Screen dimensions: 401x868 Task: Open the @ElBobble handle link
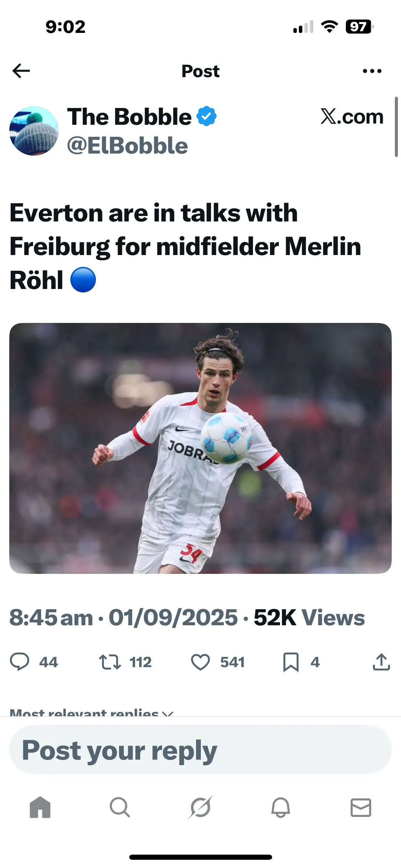pos(127,146)
